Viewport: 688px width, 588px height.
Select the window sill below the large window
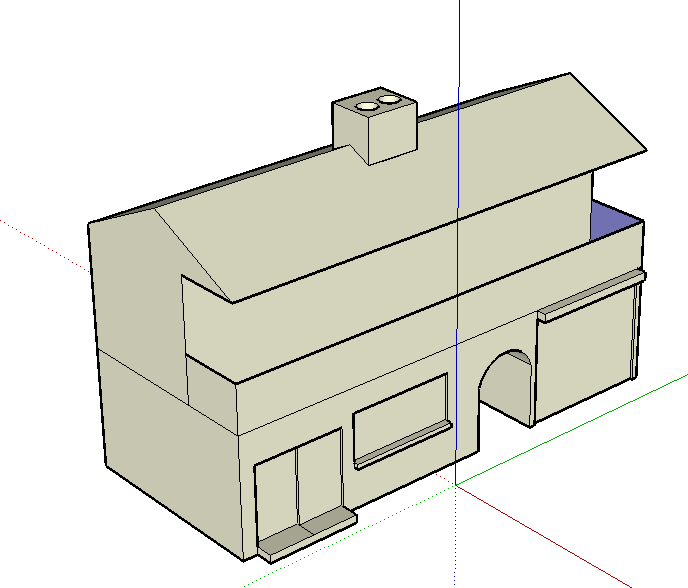(x=404, y=445)
